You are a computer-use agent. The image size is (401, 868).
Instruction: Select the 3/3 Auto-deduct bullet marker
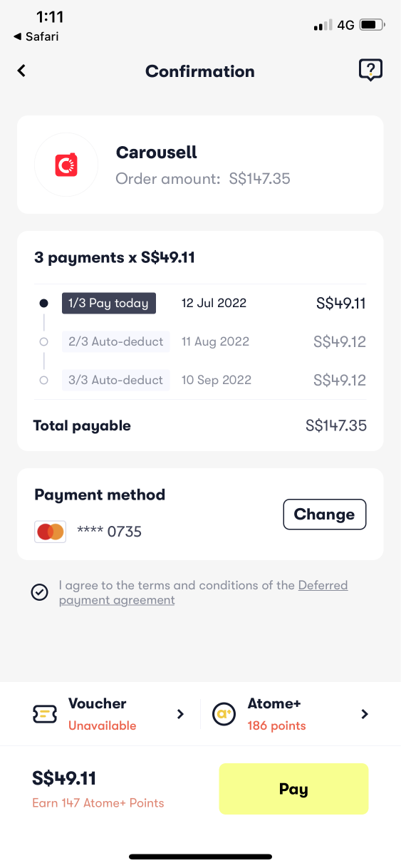point(43,381)
